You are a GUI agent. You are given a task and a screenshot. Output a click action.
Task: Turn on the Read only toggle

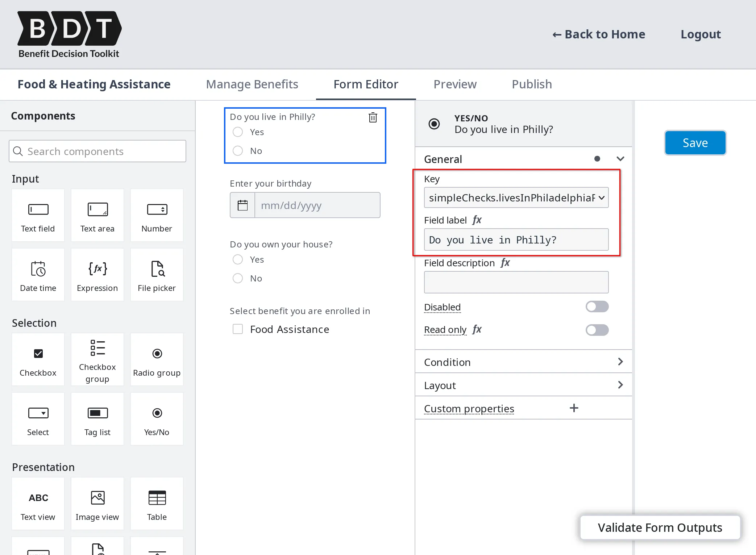coord(597,330)
